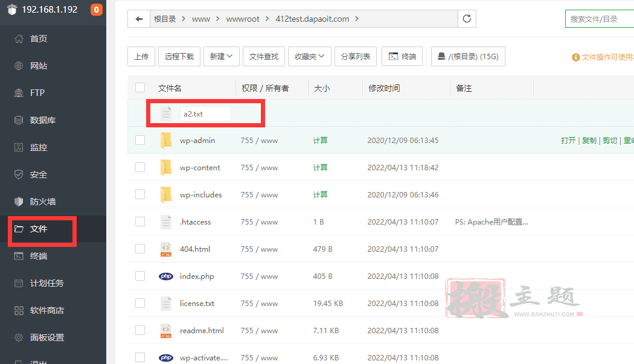This screenshot has height=364, width=634.
Task: Click chevron after 根目录 in path
Action: (184, 19)
